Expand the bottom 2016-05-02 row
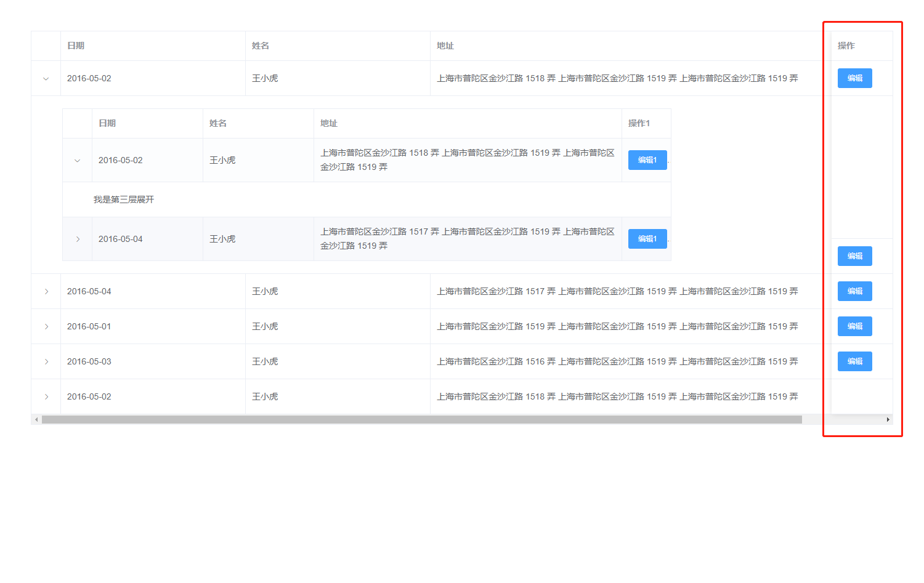The height and width of the screenshot is (583, 924). point(46,396)
